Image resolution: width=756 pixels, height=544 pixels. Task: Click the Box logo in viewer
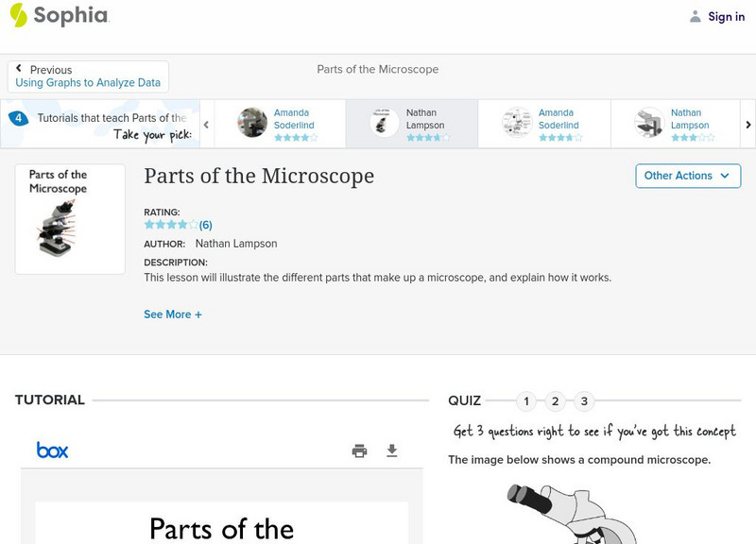(x=52, y=450)
